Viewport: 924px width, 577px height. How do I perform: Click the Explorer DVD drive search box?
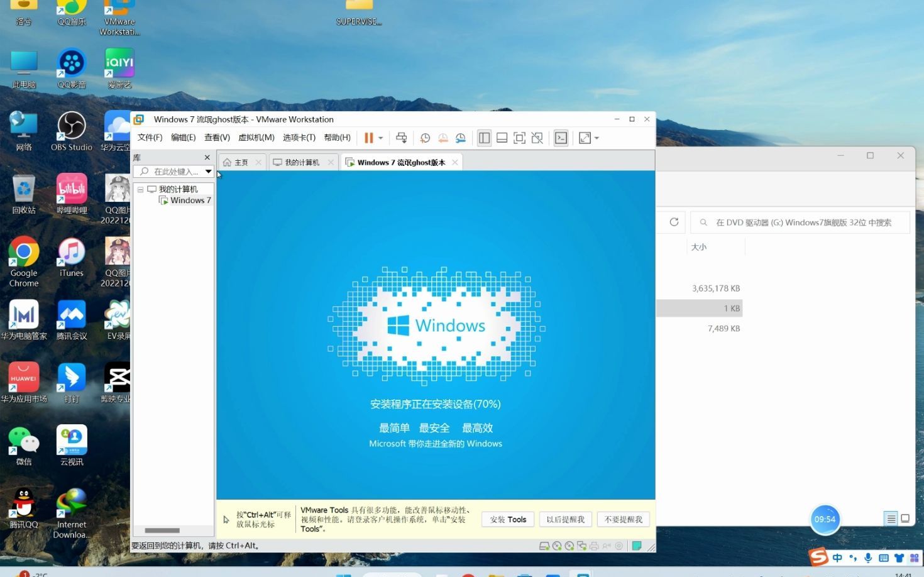point(800,223)
